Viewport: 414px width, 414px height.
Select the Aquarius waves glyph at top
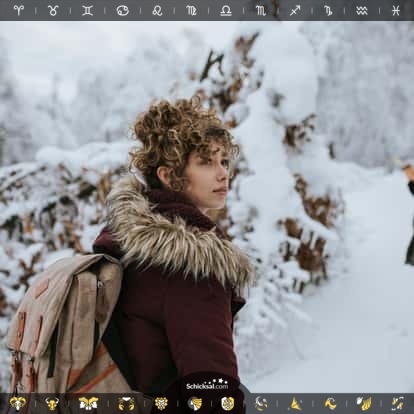pyautogui.click(x=362, y=10)
